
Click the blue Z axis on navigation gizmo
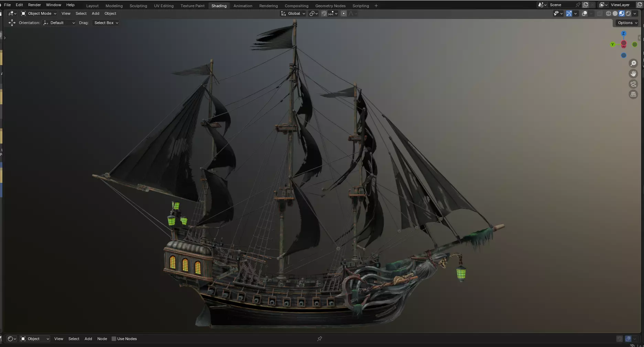(x=623, y=33)
